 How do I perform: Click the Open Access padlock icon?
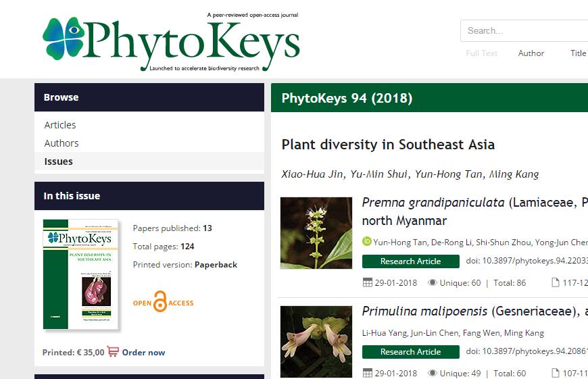click(160, 302)
